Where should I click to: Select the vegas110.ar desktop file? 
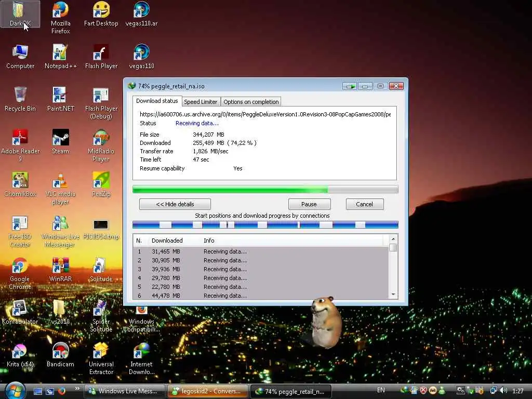pyautogui.click(x=141, y=14)
